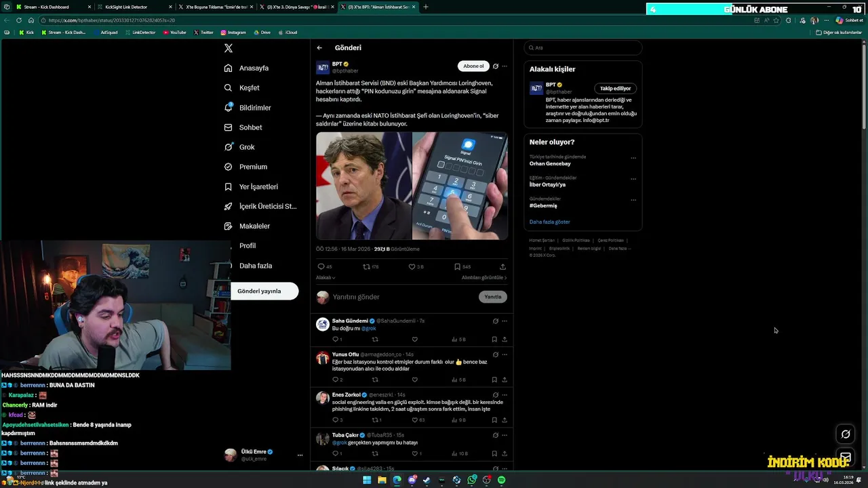
Task: Go back with arrow beside Gönderi
Action: click(319, 48)
